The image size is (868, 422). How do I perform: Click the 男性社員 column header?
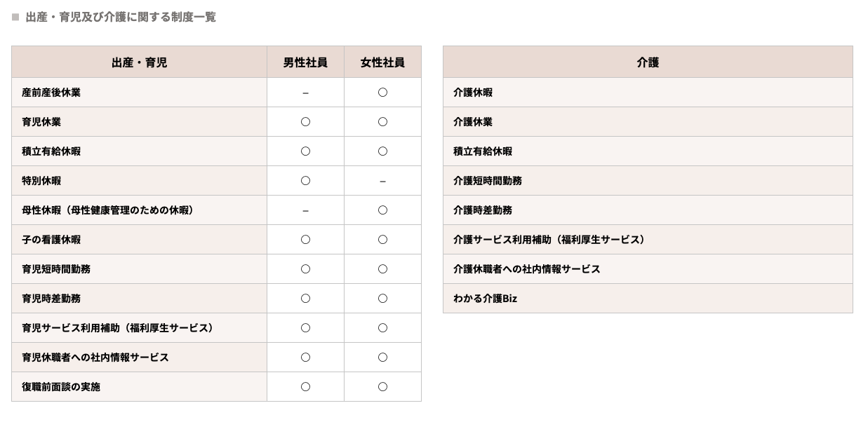pyautogui.click(x=305, y=62)
